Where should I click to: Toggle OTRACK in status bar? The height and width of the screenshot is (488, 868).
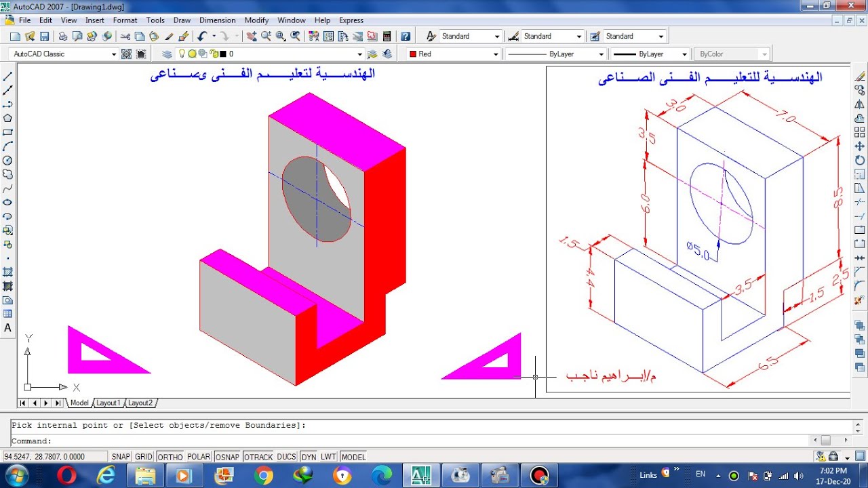coord(258,457)
